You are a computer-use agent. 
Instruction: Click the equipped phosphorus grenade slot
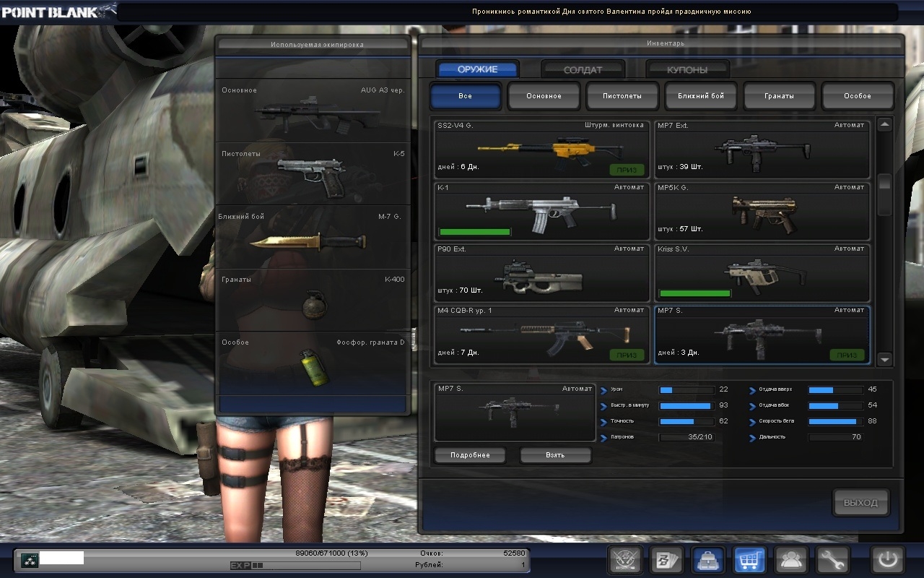313,363
